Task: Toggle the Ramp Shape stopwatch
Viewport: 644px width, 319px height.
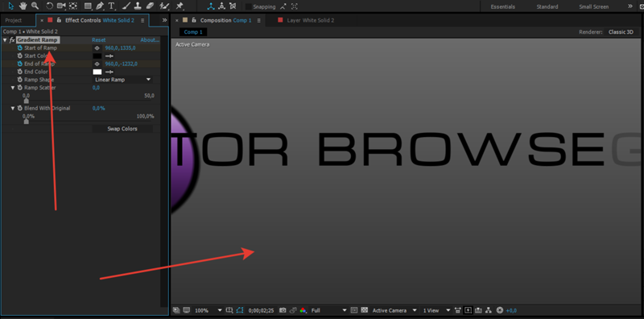Action: pos(19,79)
